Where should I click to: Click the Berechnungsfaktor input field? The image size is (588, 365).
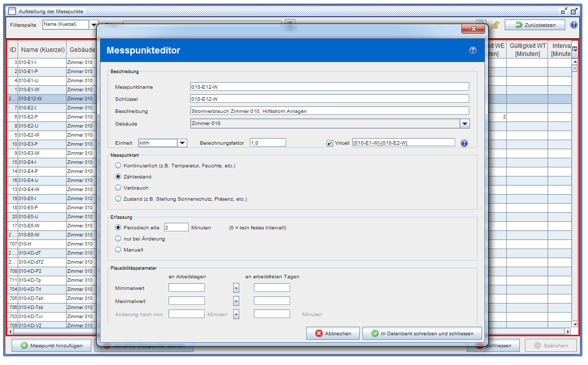(268, 143)
